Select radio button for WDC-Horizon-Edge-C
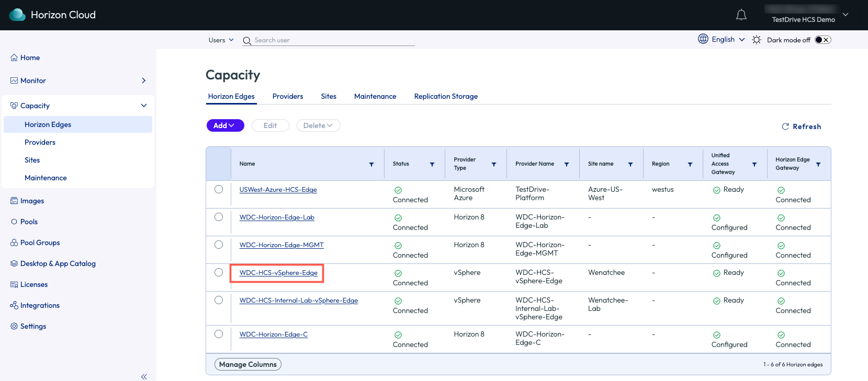 pyautogui.click(x=219, y=334)
